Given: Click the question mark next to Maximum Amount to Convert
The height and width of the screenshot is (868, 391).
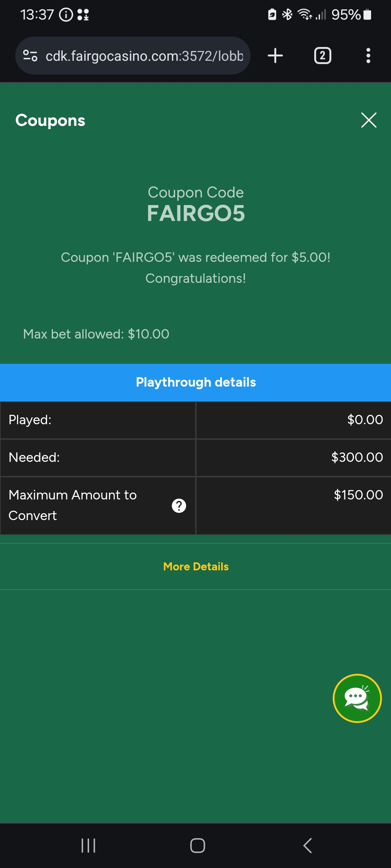Looking at the screenshot, I should (x=178, y=506).
